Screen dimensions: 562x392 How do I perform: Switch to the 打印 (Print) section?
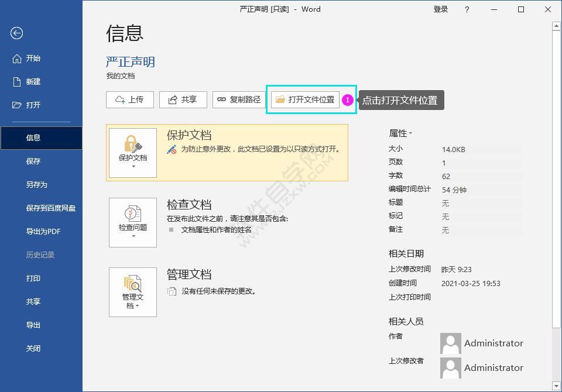(x=33, y=278)
